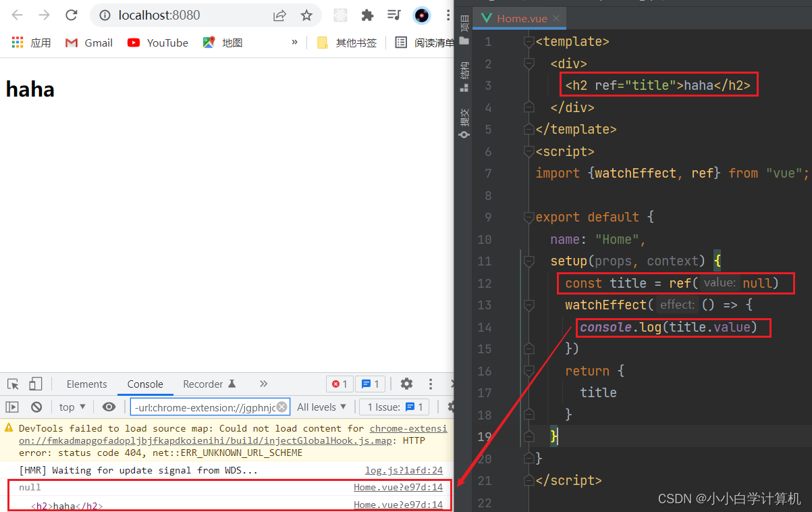
Task: Open the 阅读清单 reading list
Action: (425, 43)
